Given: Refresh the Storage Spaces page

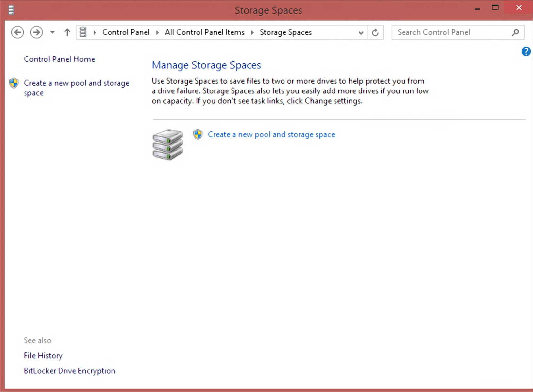Looking at the screenshot, I should click(x=375, y=32).
